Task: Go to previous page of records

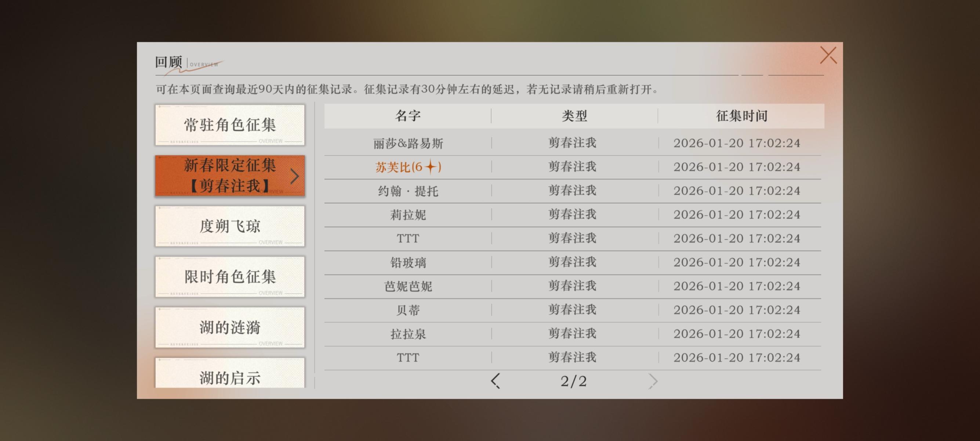Action: pyautogui.click(x=496, y=380)
